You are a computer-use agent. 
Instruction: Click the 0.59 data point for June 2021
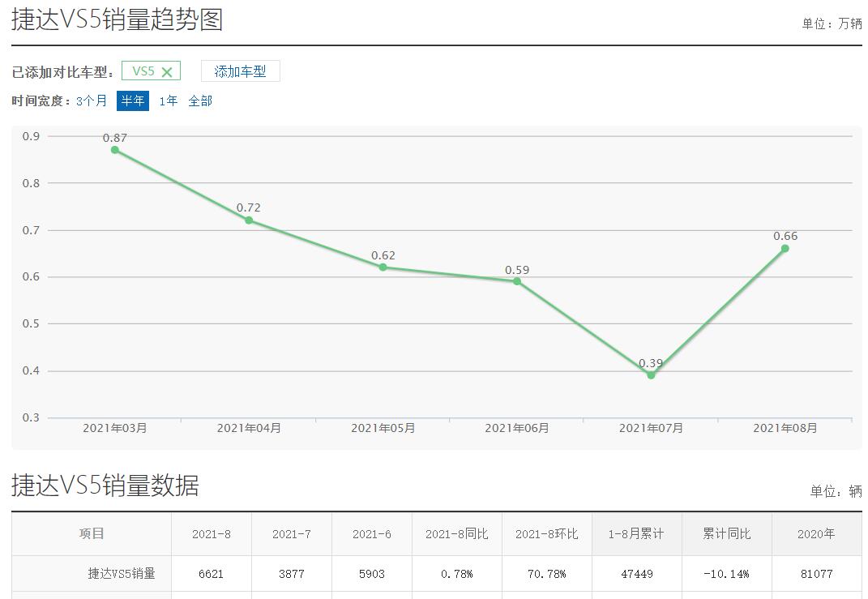[515, 281]
